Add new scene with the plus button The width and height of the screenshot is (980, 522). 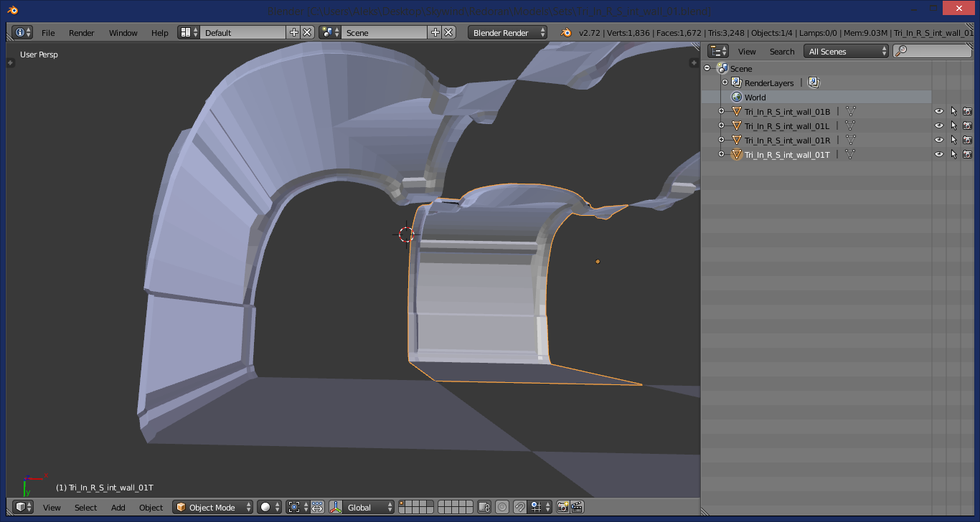(x=435, y=32)
